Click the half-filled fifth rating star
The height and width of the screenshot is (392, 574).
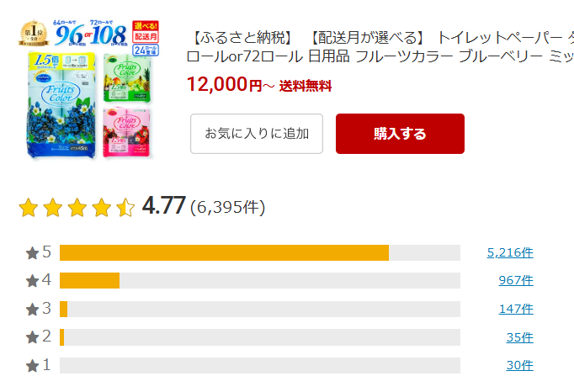click(x=125, y=207)
